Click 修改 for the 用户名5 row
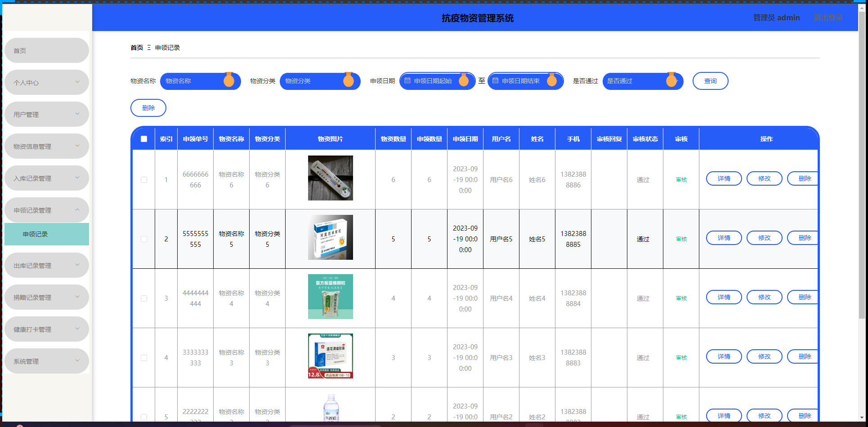868x427 pixels. pyautogui.click(x=765, y=238)
